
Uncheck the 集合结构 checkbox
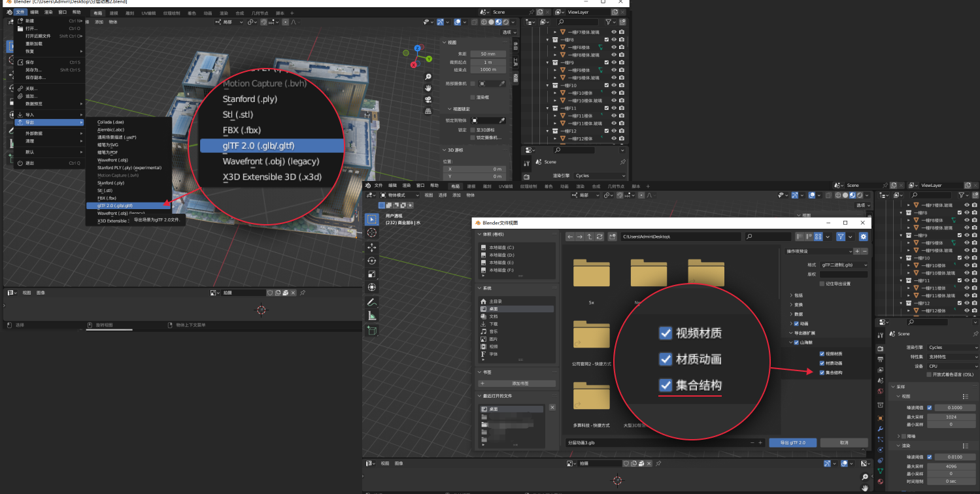click(822, 372)
